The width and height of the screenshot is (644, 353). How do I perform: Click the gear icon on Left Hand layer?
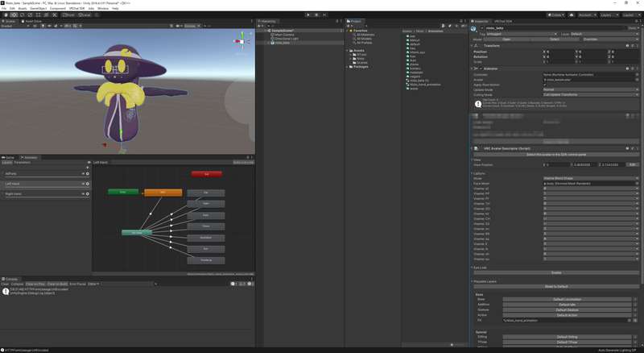point(85,184)
